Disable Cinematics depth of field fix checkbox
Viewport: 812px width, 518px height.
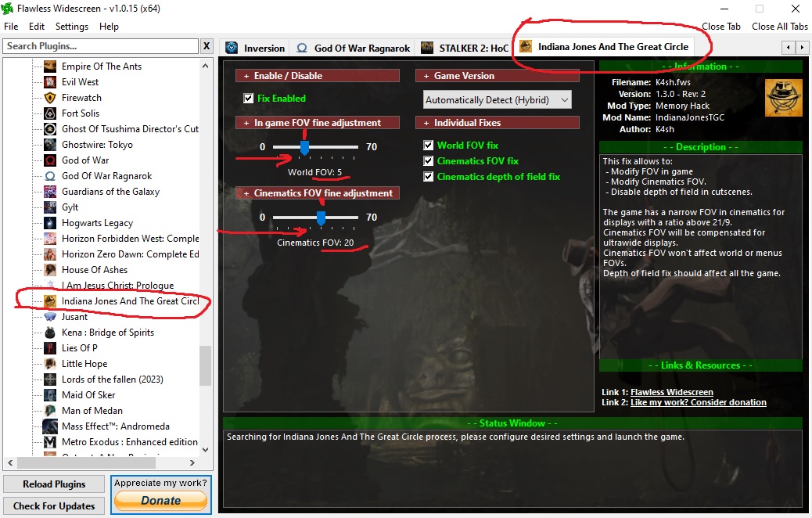428,176
